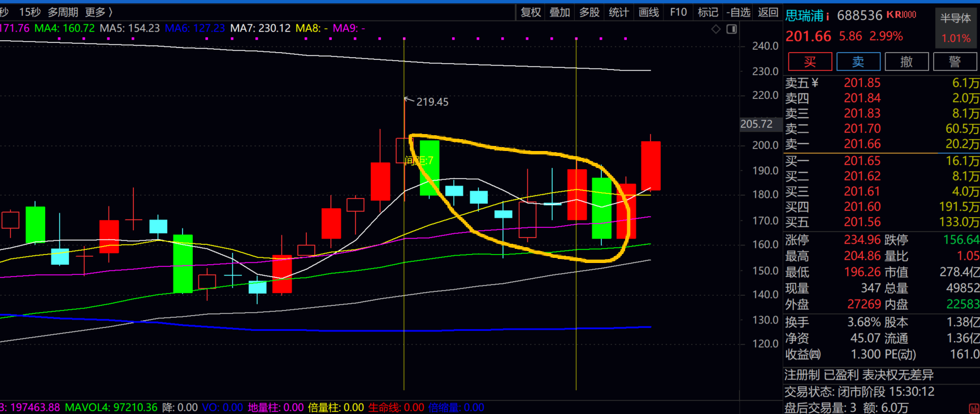Image resolution: width=980 pixels, height=414 pixels.
Task: Select the 15秒 period tab
Action: (29, 12)
